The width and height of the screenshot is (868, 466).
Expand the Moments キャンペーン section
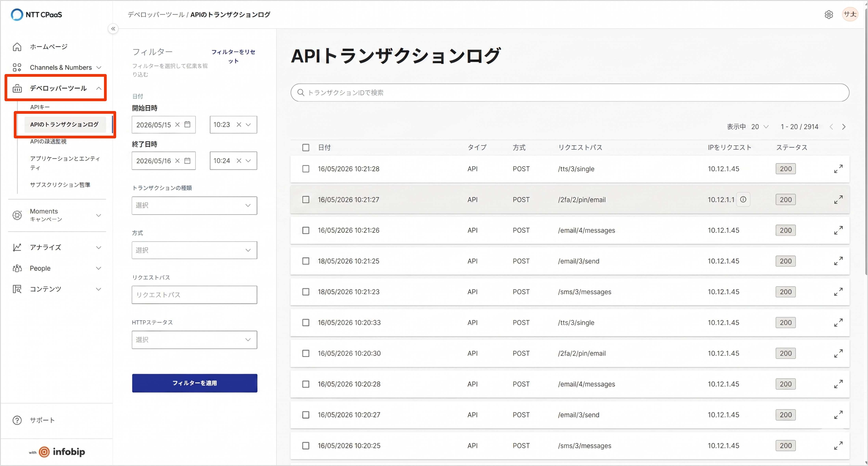pyautogui.click(x=99, y=215)
